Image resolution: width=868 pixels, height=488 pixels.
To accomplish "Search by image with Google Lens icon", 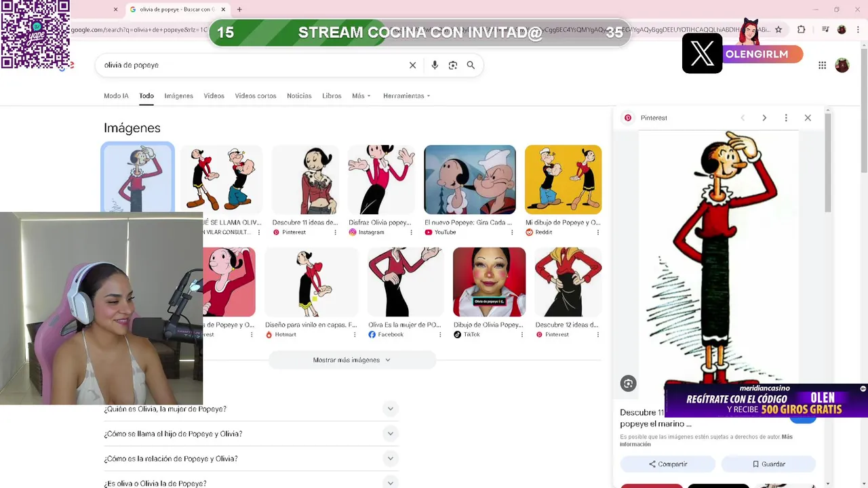I will click(453, 65).
